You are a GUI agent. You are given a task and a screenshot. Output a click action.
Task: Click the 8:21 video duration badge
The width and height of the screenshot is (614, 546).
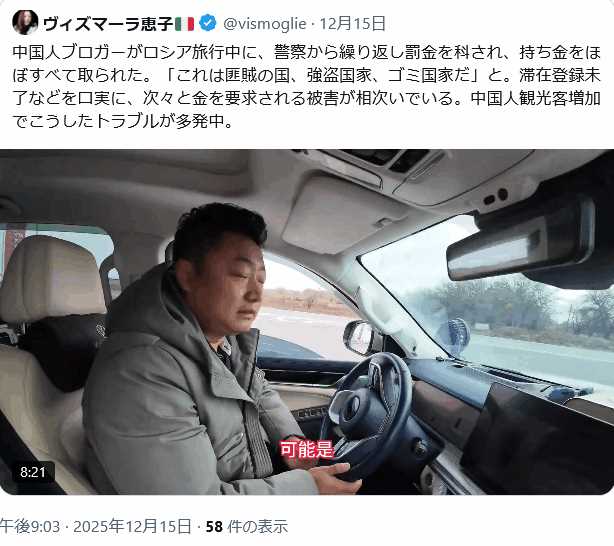tap(33, 472)
